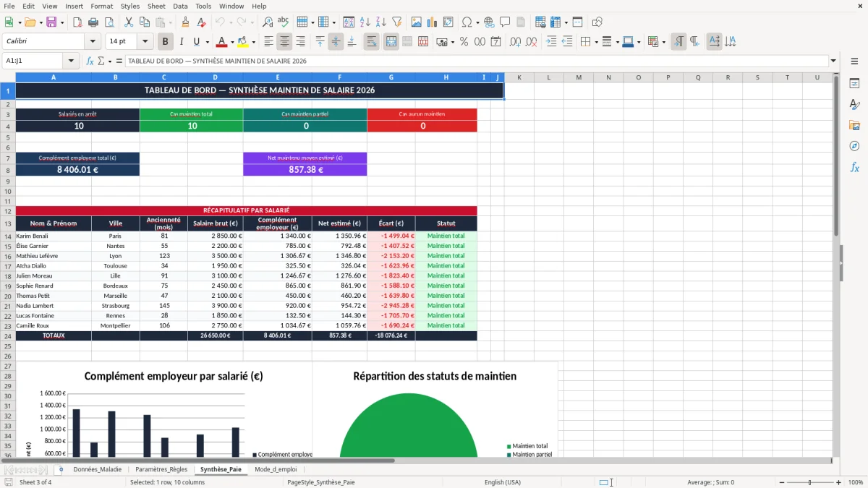Open Draw Functions shapes icon
The height and width of the screenshot is (488, 868).
597,22
